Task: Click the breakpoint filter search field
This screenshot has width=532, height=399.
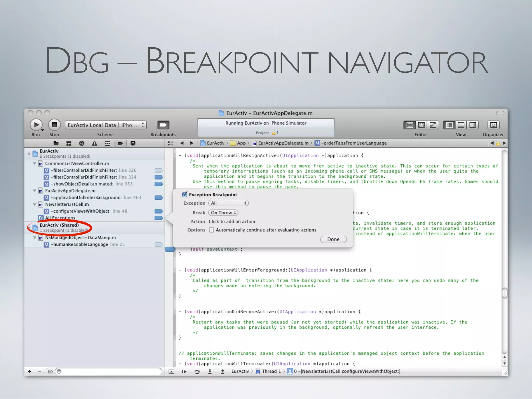Action: point(109,371)
